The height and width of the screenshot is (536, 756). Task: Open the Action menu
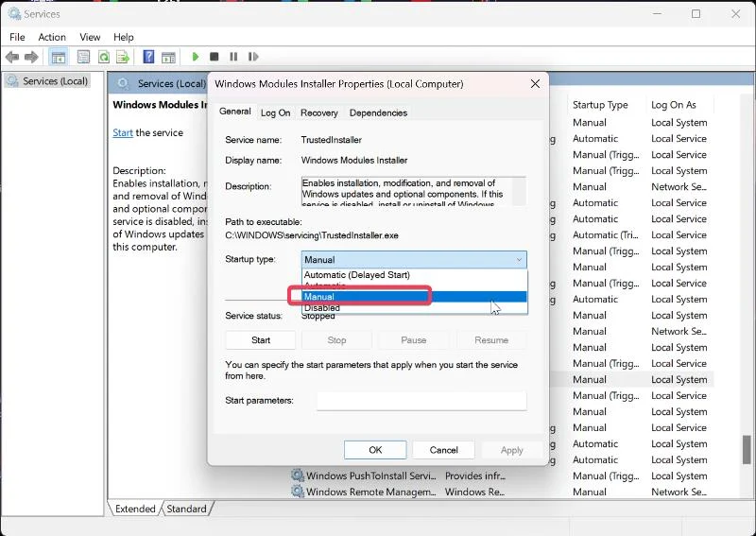coord(52,37)
